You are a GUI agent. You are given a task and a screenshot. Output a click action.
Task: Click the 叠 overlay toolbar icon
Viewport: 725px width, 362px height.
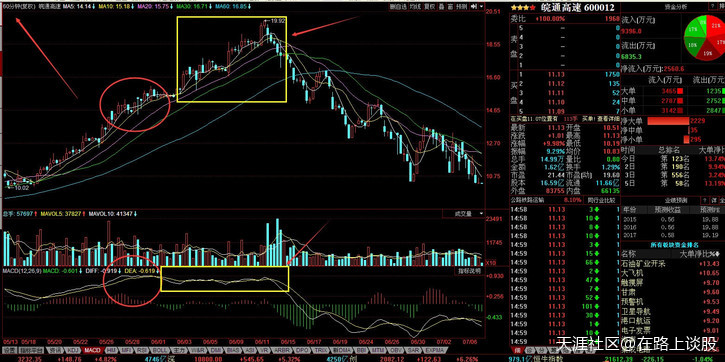coord(442,6)
